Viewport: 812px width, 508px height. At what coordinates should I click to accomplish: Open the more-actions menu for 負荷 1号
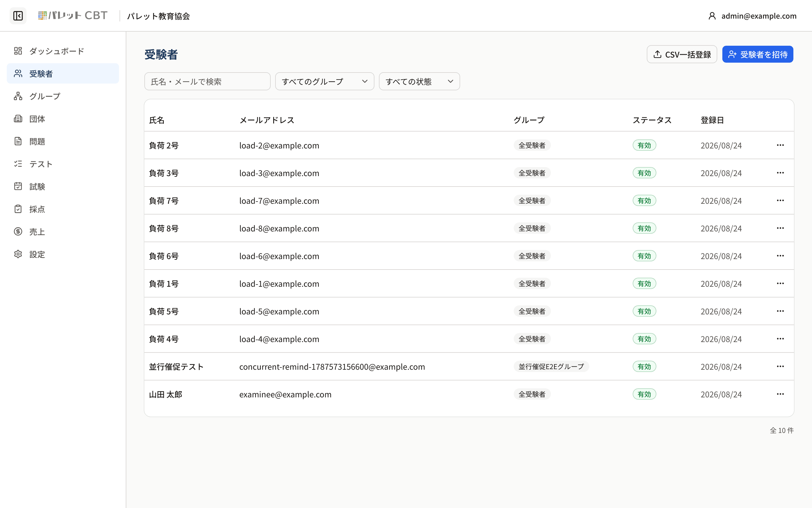click(x=780, y=284)
